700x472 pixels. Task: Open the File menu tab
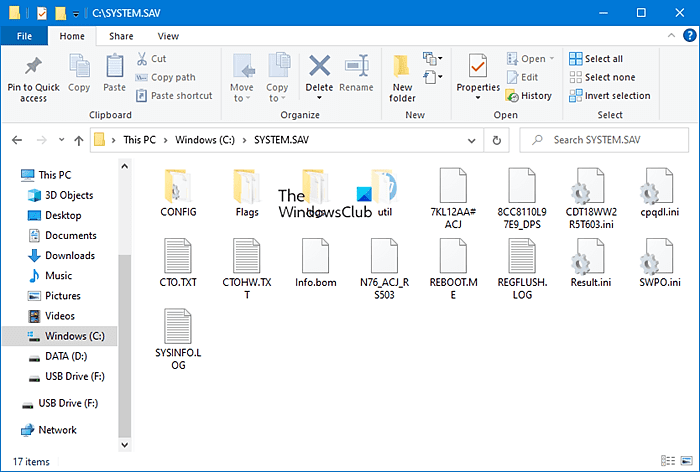click(25, 36)
